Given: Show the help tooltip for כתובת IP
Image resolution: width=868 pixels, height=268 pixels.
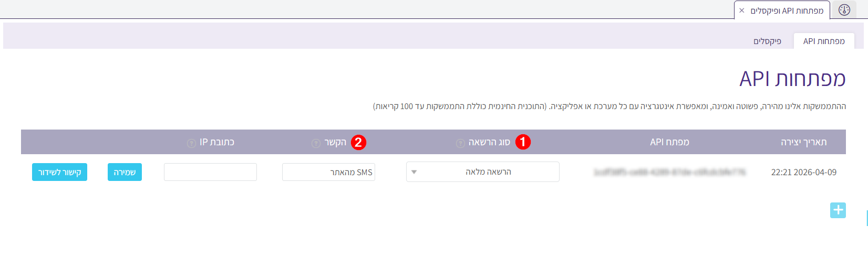Looking at the screenshot, I should pyautogui.click(x=191, y=143).
